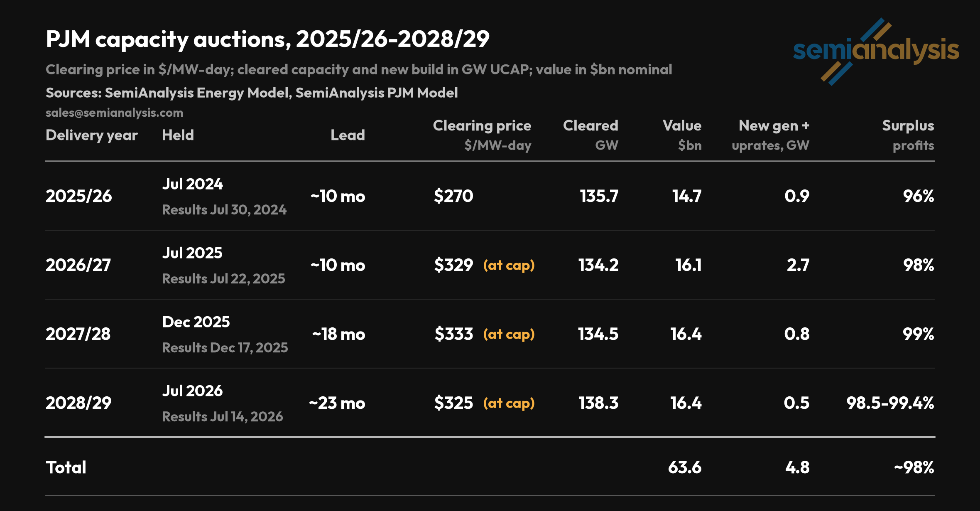This screenshot has height=511, width=980.
Task: Click the $329 clearing price value
Action: (x=453, y=265)
